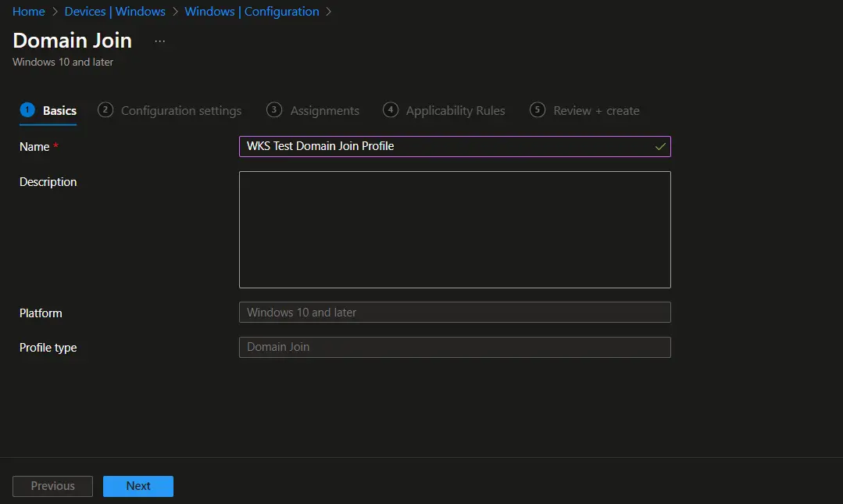Click inside the empty Description text box
Image resolution: width=843 pixels, height=504 pixels.
click(455, 229)
